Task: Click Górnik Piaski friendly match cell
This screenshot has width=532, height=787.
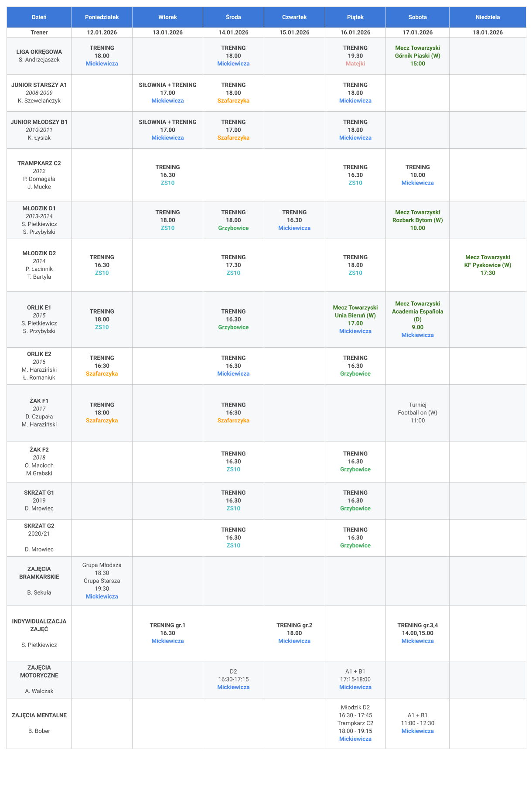Action: [x=417, y=56]
